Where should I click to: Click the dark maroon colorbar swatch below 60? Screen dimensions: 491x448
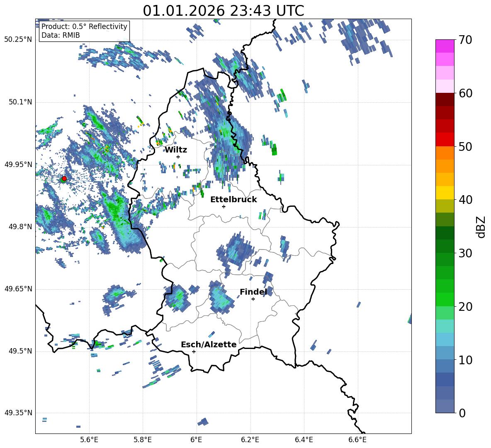click(445, 99)
